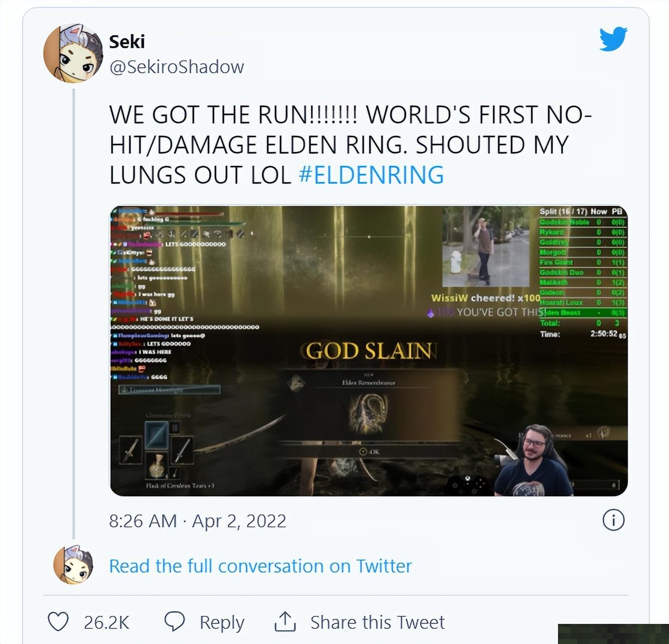This screenshot has width=669, height=644.
Task: Click the 26.2K likes count
Action: pyautogui.click(x=106, y=622)
